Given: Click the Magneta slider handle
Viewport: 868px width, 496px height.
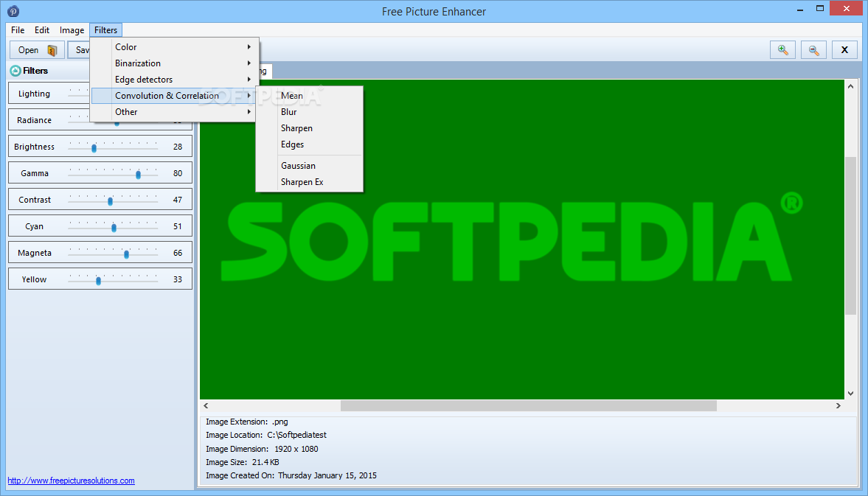Looking at the screenshot, I should tap(127, 254).
